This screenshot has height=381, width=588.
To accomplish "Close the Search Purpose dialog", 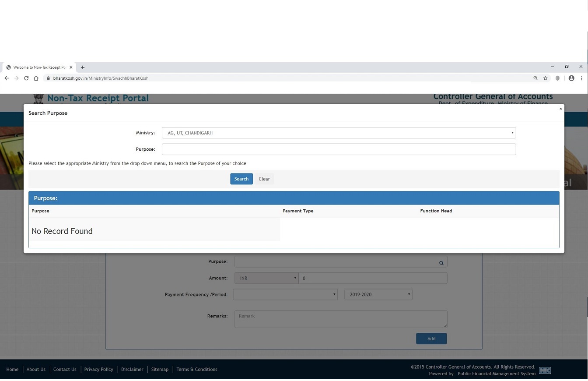I will [560, 109].
